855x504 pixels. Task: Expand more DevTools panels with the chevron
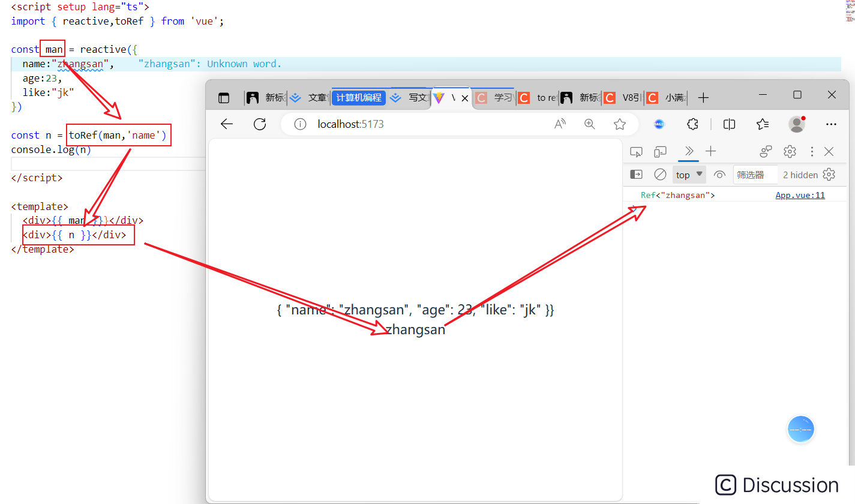coord(688,151)
